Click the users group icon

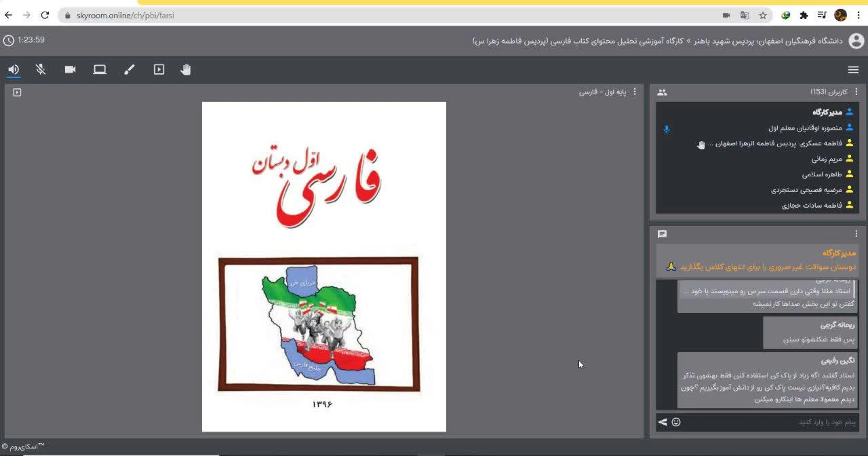coord(663,92)
